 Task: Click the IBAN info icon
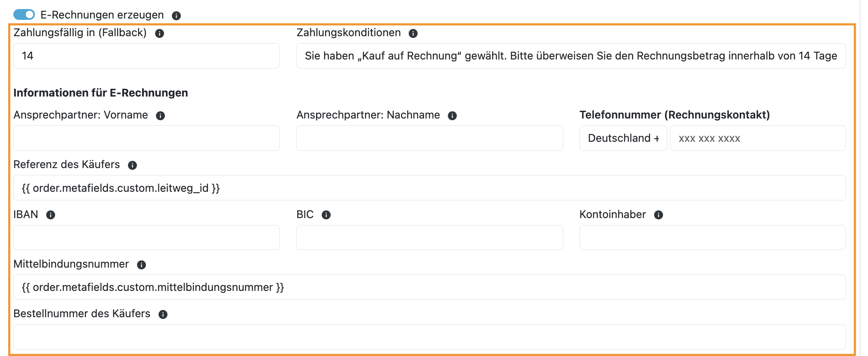[50, 215]
